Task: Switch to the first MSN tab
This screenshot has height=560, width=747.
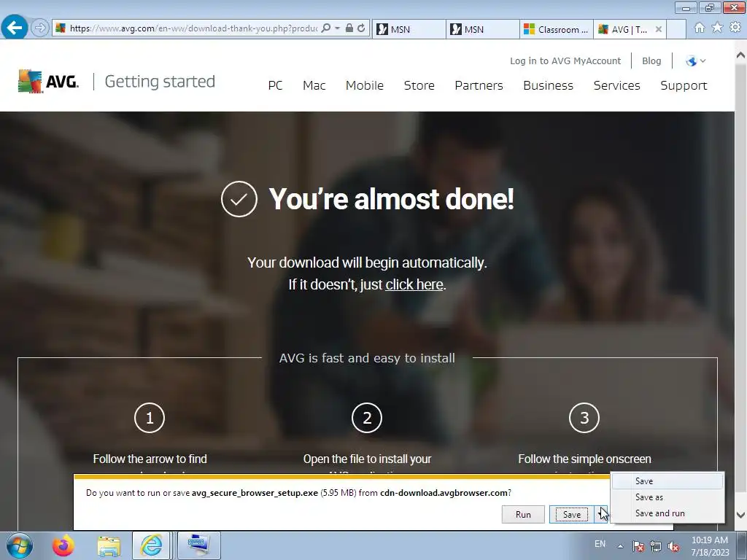Action: 409,29
